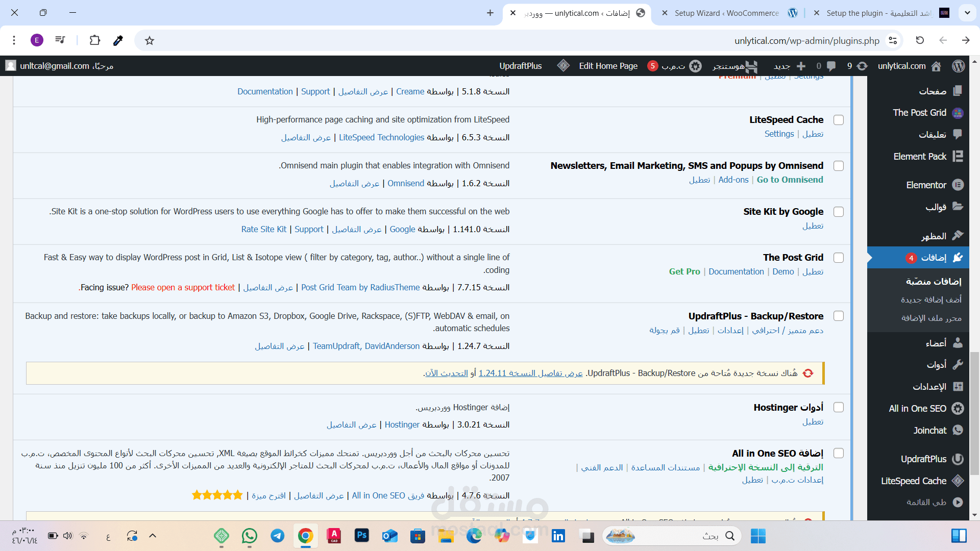Image resolution: width=980 pixels, height=551 pixels.
Task: Check the Omnisend newsletters plugin checkbox
Action: 839,166
